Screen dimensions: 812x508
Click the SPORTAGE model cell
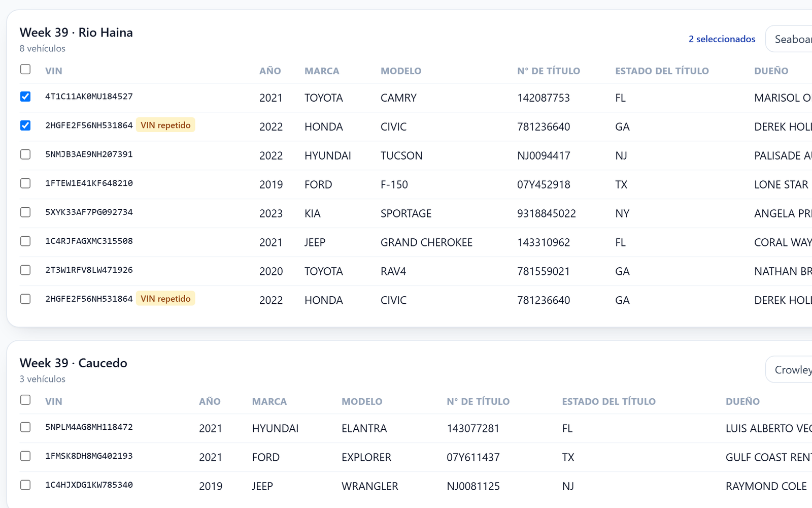406,214
